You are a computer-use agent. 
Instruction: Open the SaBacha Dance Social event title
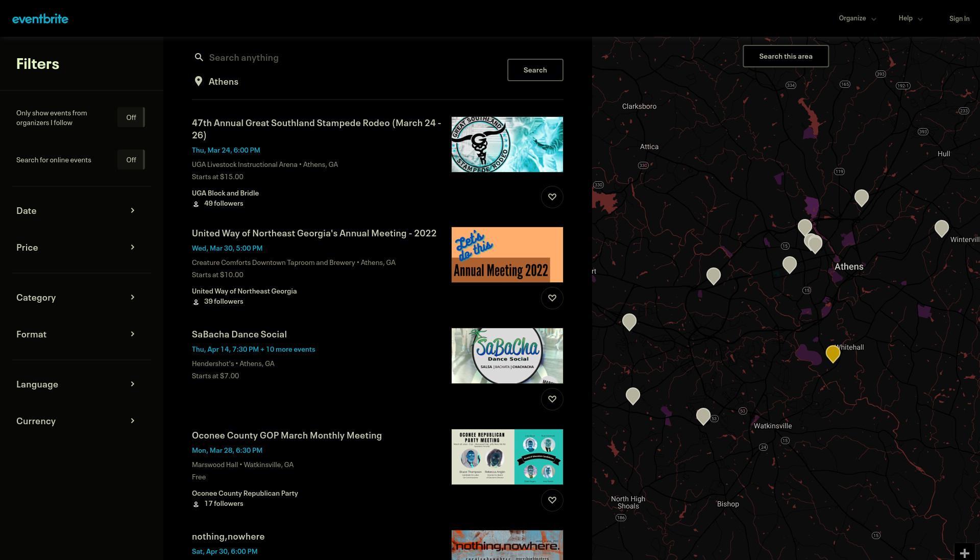[x=239, y=334]
